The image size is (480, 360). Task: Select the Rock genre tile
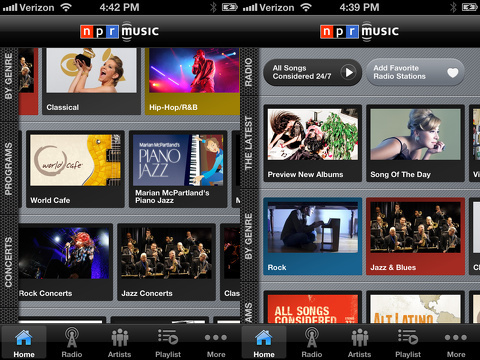pos(313,236)
